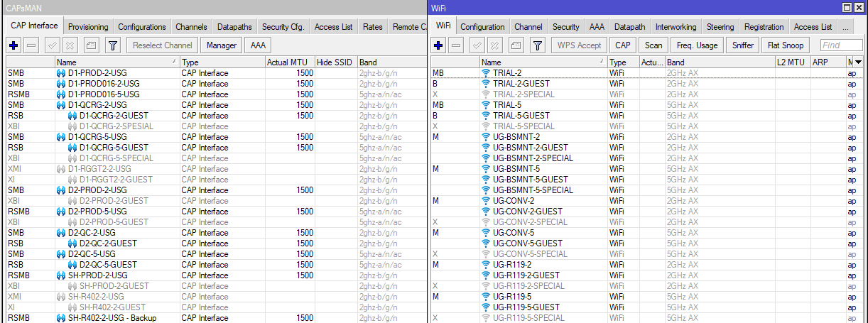Screen dimensions: 868x323
Task: Open Manager settings in CAPsMAN
Action: [x=222, y=45]
